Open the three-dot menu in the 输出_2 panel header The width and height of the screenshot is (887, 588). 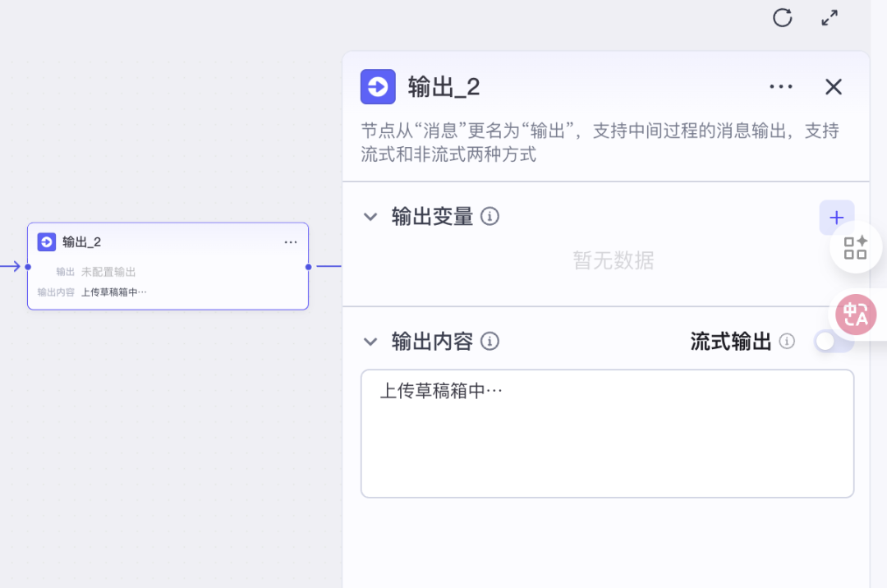coord(780,87)
